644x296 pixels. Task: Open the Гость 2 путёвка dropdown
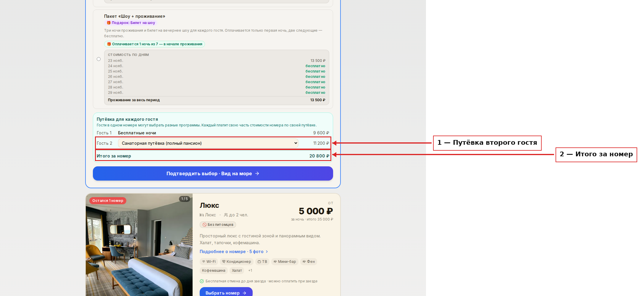(208, 143)
